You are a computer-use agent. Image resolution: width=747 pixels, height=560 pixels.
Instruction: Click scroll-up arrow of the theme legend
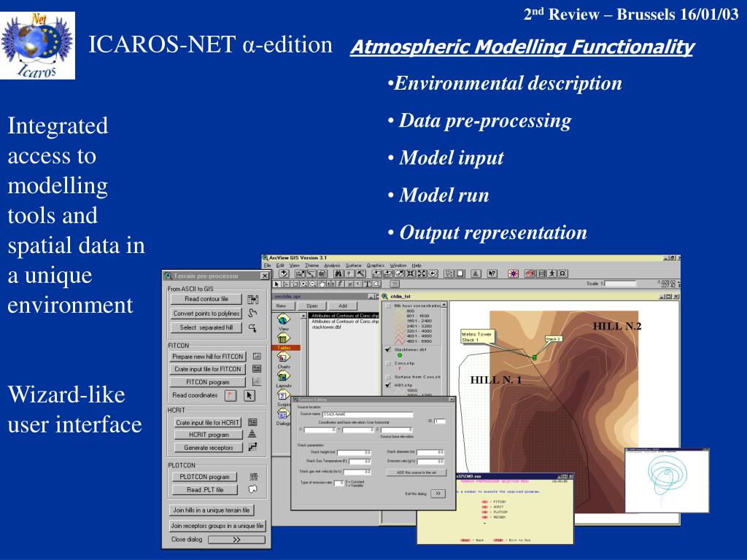pos(444,304)
